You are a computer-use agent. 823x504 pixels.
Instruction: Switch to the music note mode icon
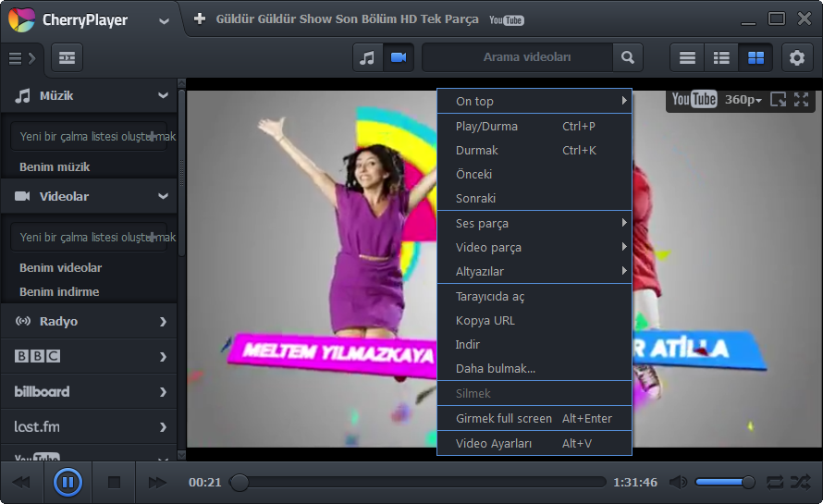[x=367, y=57]
